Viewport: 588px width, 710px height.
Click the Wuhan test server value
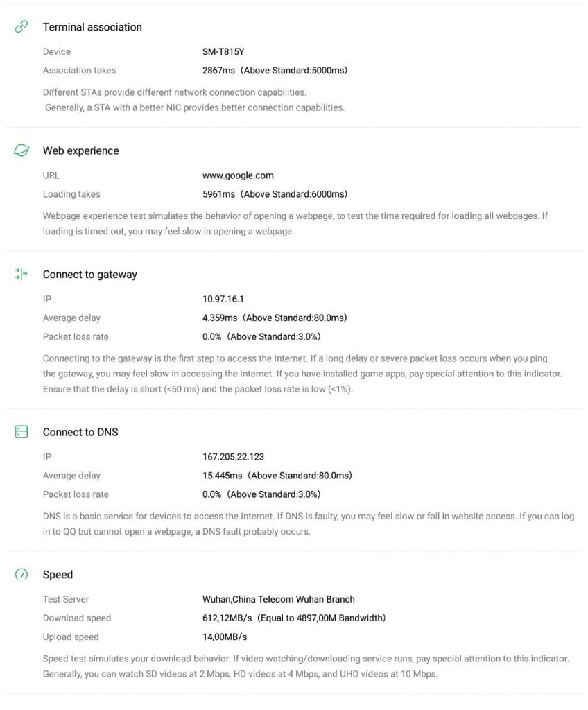(278, 599)
